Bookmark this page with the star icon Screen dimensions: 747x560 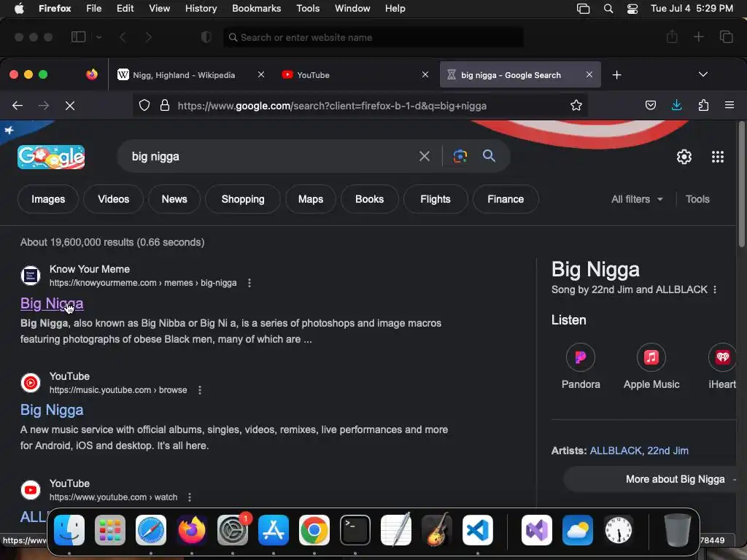coord(576,105)
